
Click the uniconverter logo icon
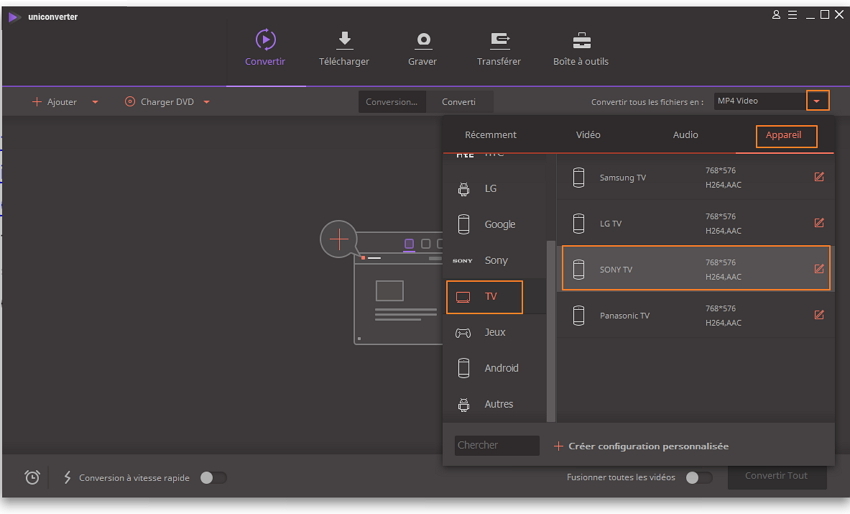coord(14,17)
